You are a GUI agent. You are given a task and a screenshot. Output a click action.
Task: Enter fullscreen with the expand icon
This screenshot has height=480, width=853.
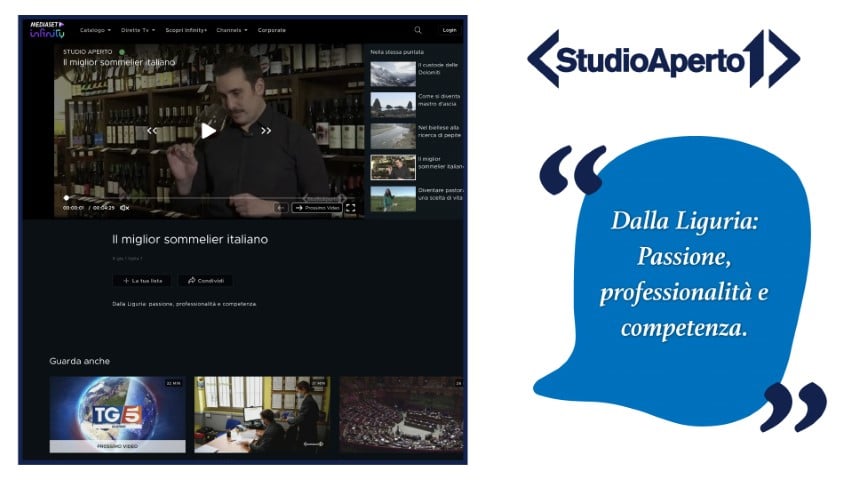pyautogui.click(x=351, y=208)
